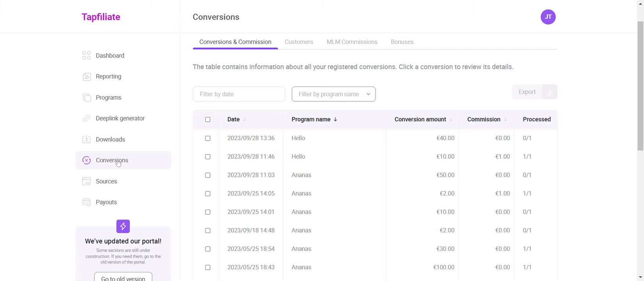Open the Filter by program name dropdown
Image resolution: width=644 pixels, height=281 pixels.
pyautogui.click(x=333, y=94)
